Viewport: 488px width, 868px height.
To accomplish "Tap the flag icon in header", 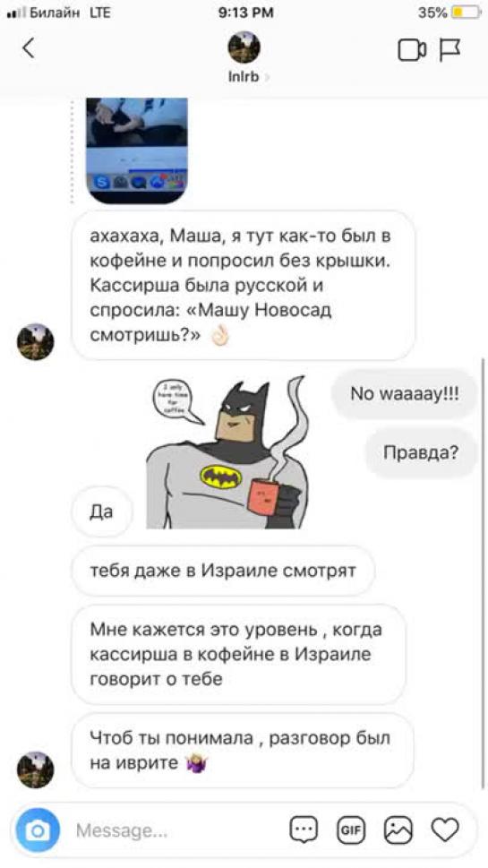I will point(449,50).
